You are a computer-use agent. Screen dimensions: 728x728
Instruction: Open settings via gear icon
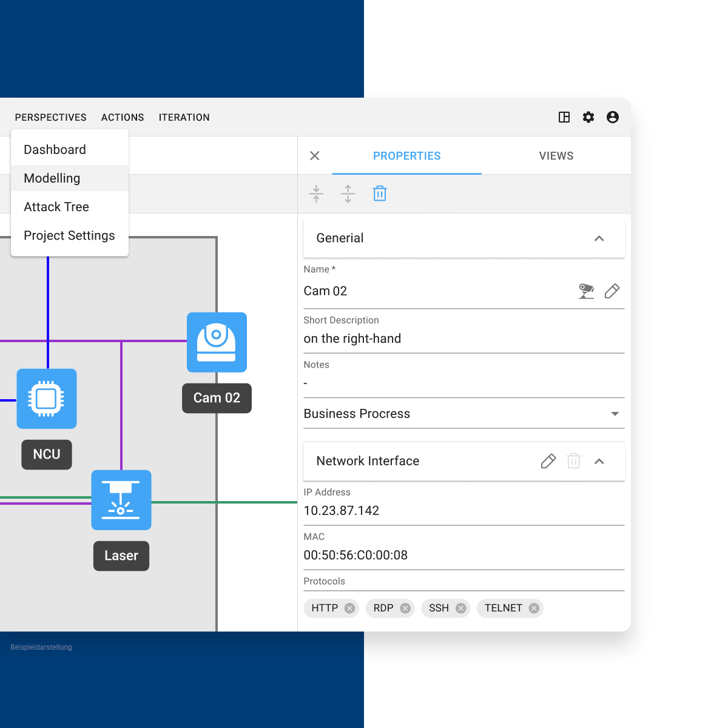click(x=588, y=117)
